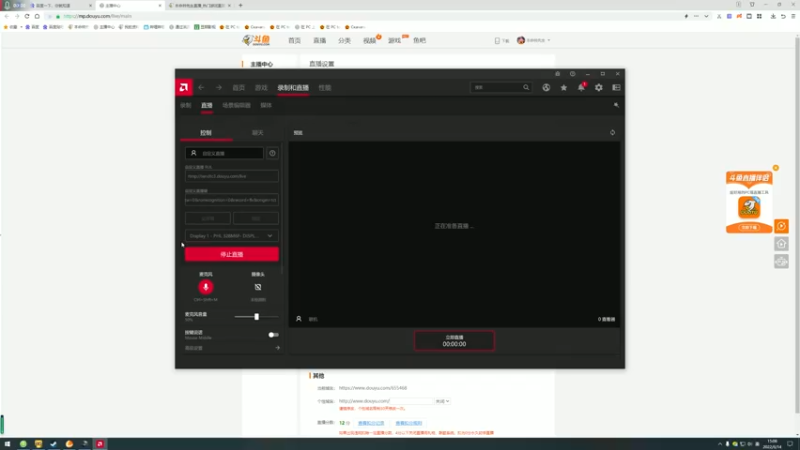Go back with AMD software back arrow
The height and width of the screenshot is (450, 800).
tap(201, 87)
